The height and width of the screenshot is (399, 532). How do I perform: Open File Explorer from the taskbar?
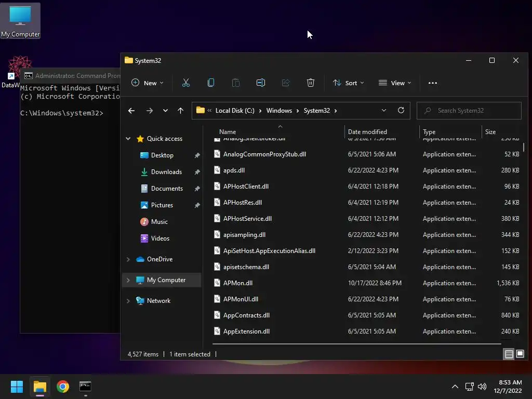pos(40,387)
